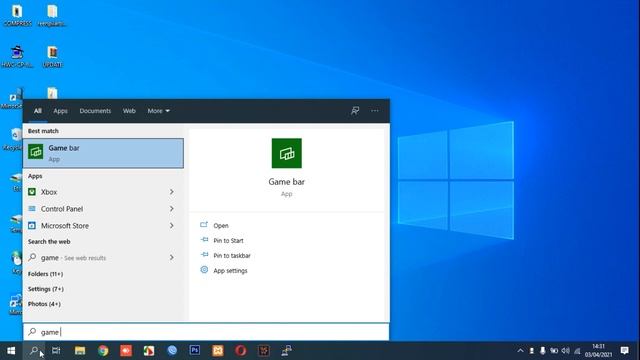Open Opera browser from the taskbar
Viewport: 640px width, 360px height.
[240, 350]
